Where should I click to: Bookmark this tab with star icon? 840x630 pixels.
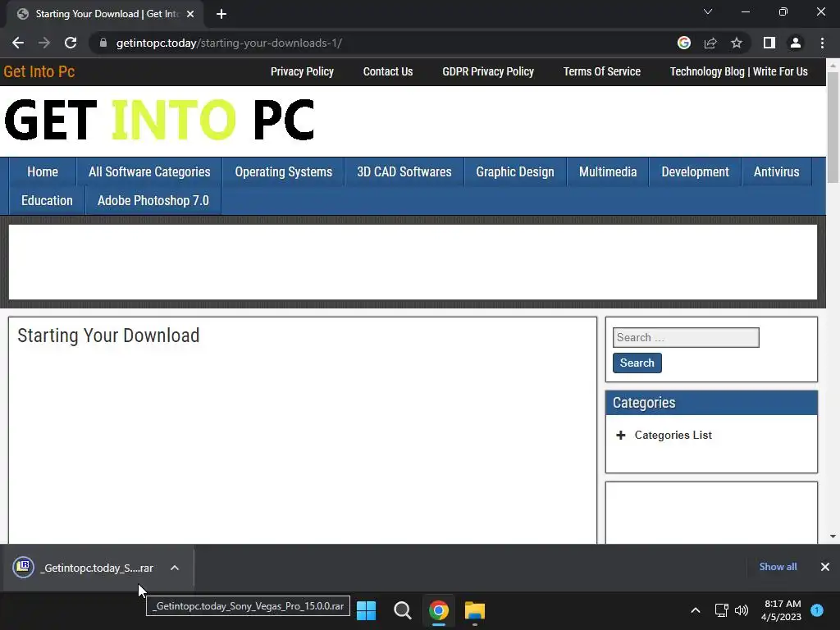coord(737,43)
